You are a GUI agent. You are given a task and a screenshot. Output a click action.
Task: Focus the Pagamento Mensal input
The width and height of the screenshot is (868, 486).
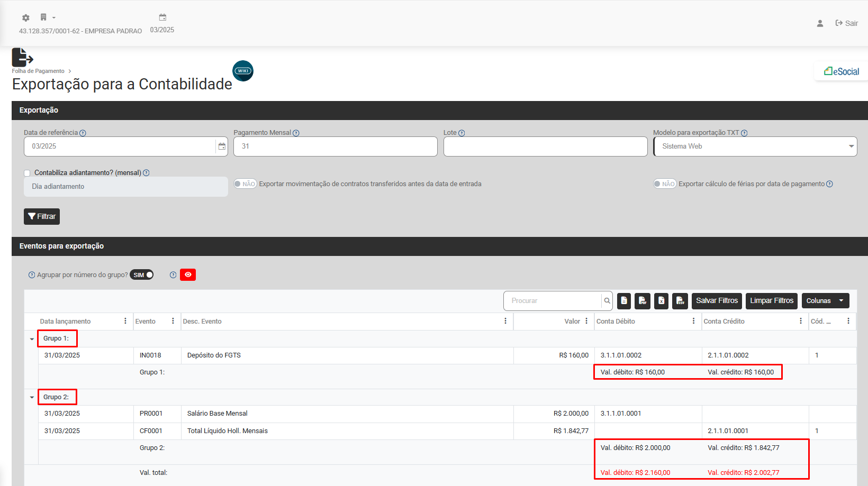336,146
